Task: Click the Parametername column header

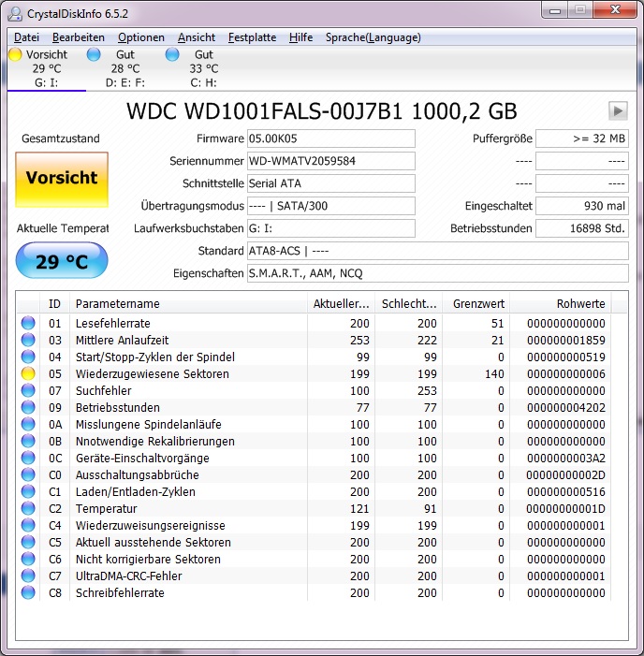Action: point(188,304)
